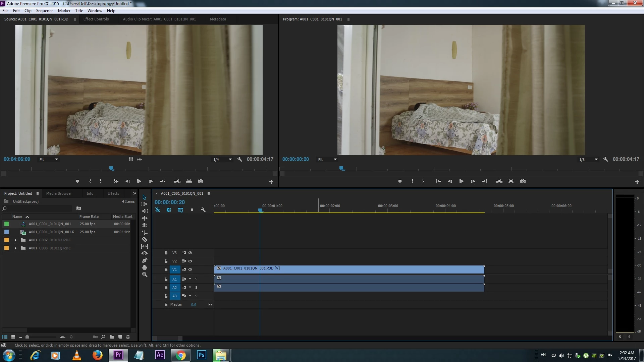Click Export Frame camera in Program monitor
Screen dimensions: 644x362
click(x=523, y=181)
